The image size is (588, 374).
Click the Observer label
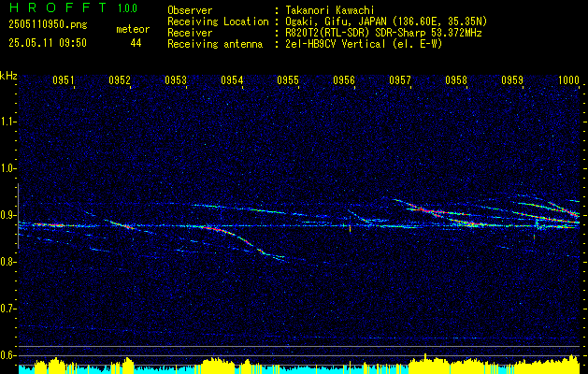click(x=190, y=10)
